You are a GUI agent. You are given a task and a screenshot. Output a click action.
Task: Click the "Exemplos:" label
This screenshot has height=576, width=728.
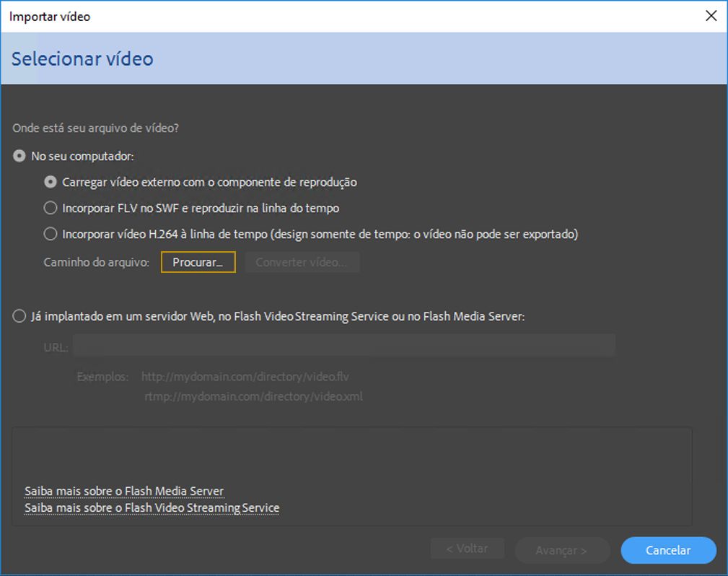click(102, 377)
